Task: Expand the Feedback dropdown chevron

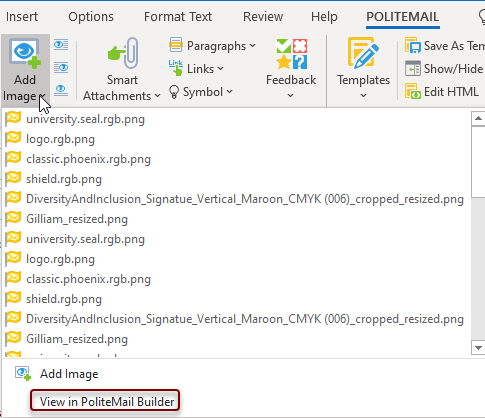Action: click(x=291, y=95)
